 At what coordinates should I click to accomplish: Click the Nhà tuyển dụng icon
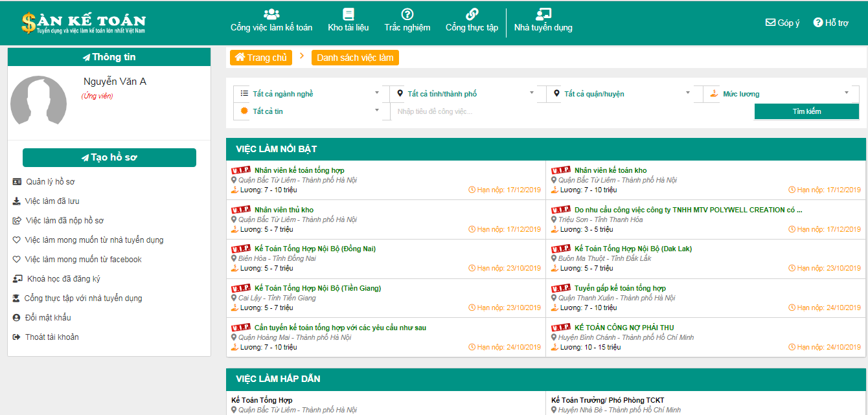(543, 14)
